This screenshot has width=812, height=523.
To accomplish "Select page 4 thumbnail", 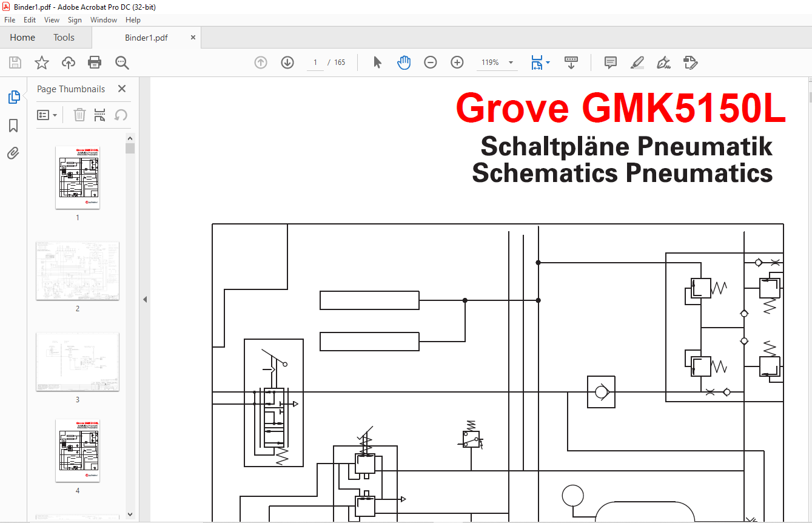I will [78, 450].
